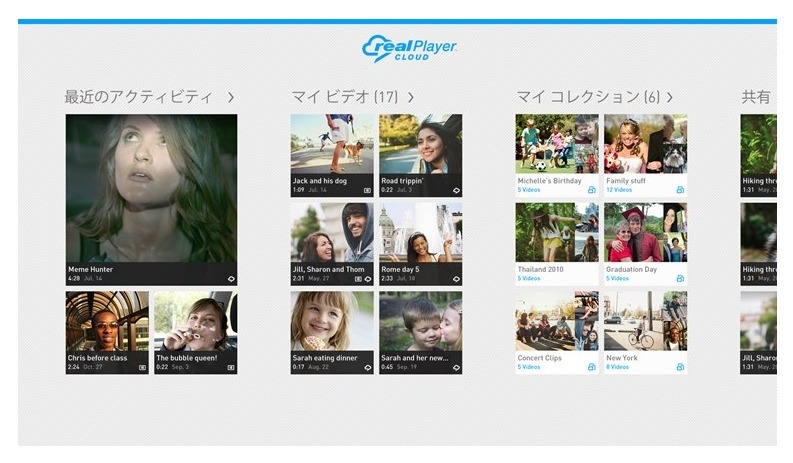793x463 pixels.
Task: Click the 'Sarah eating dinner' title
Action: click(325, 358)
